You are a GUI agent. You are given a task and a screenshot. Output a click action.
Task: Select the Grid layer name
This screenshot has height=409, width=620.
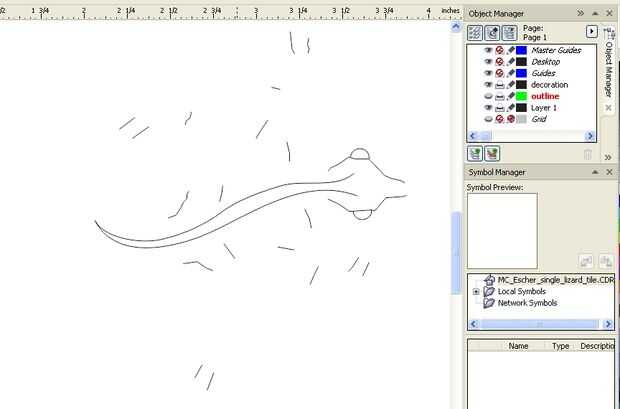539,119
